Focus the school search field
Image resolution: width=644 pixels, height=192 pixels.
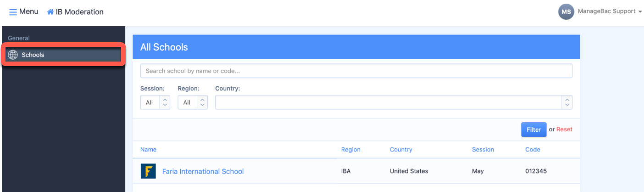pos(356,71)
